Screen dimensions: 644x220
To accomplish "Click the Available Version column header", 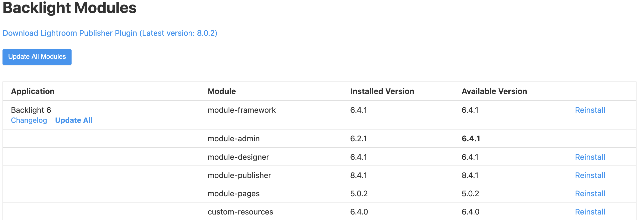I will (494, 91).
